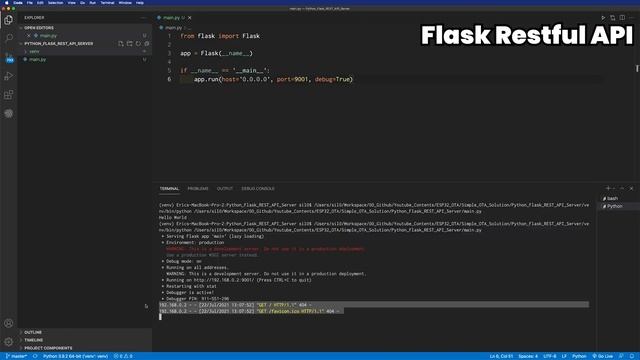
Task: Open the Extensions view
Action: [9, 95]
